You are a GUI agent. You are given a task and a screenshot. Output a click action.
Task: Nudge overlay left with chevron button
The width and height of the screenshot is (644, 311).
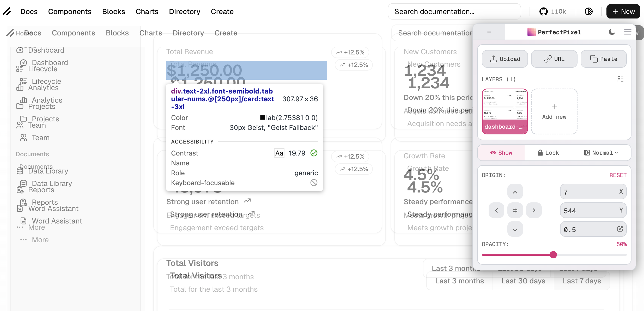(496, 210)
